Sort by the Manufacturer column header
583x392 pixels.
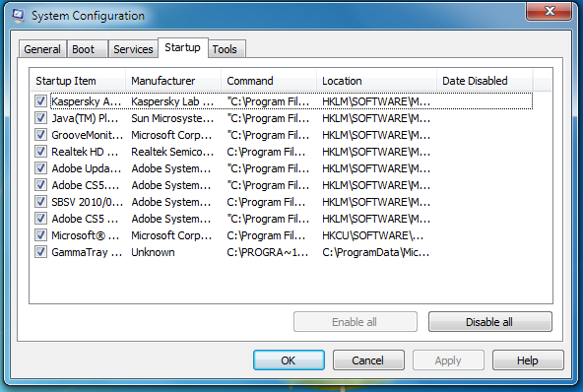[x=173, y=81]
